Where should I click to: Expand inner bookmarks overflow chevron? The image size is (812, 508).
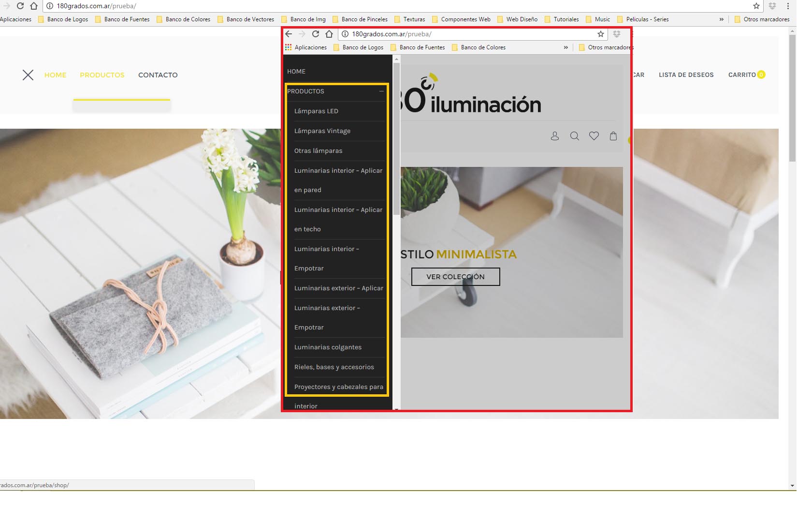(565, 47)
